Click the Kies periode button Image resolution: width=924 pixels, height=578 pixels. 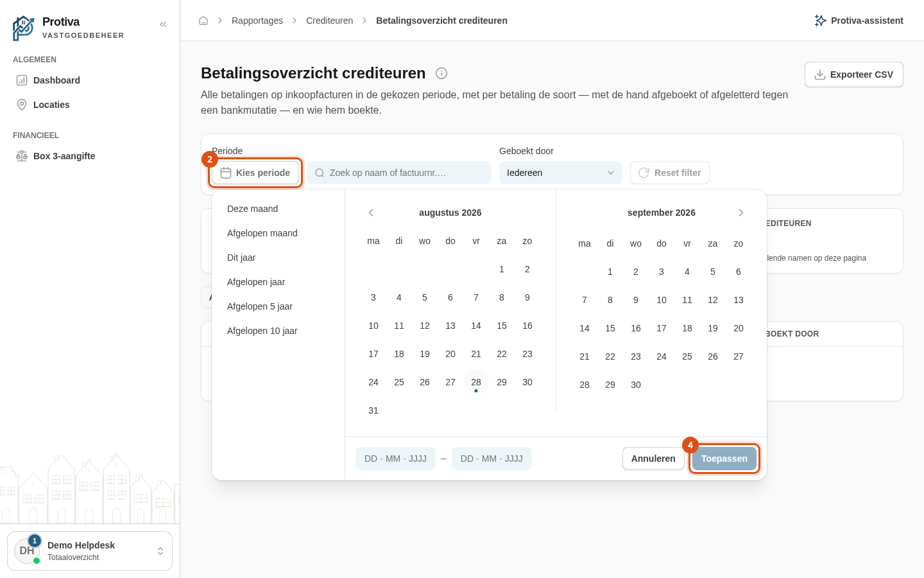[x=255, y=173]
